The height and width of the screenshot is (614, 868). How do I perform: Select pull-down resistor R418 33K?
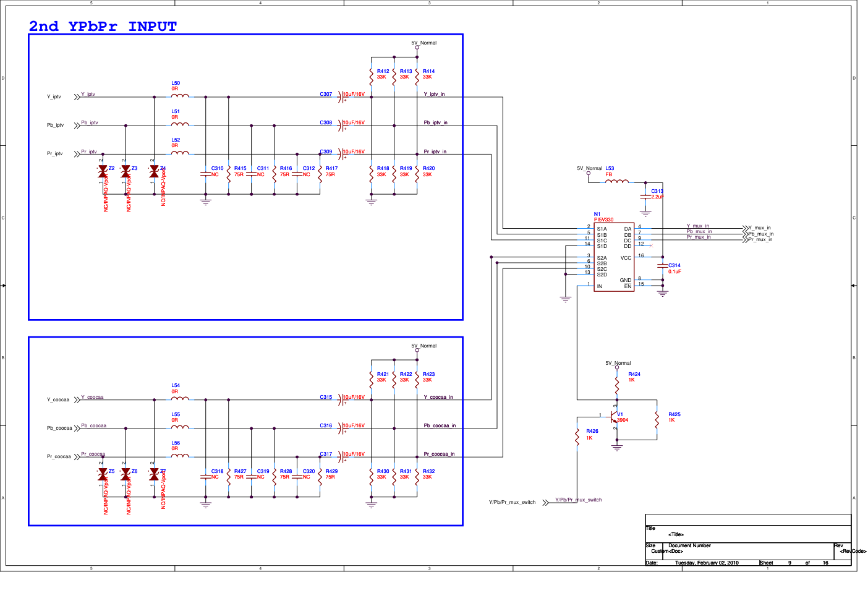click(x=372, y=174)
